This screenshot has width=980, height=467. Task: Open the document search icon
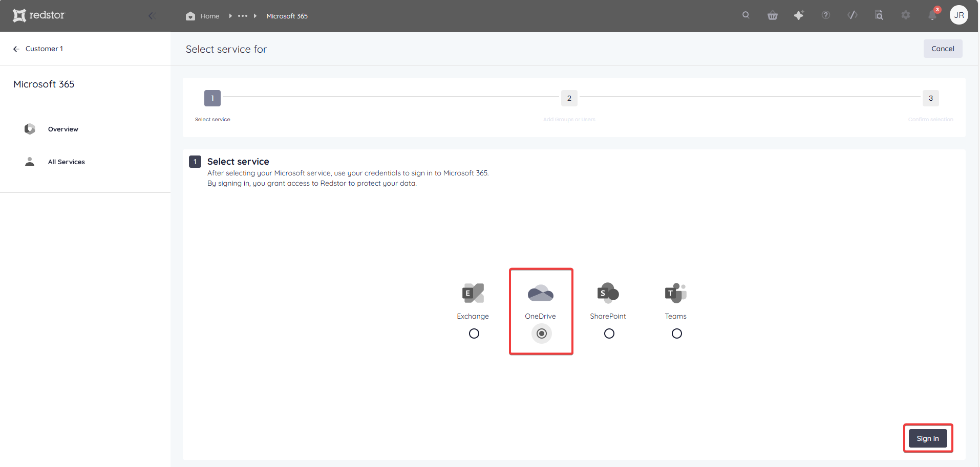879,15
